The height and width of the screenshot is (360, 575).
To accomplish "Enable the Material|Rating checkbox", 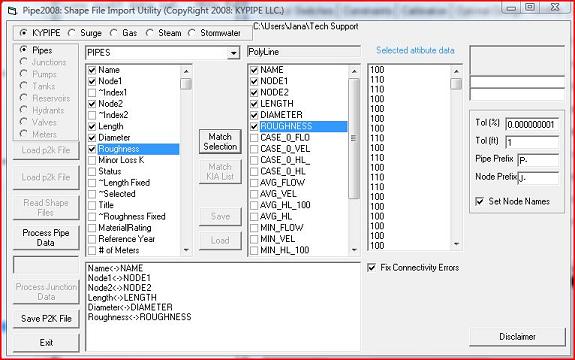I will click(92, 228).
